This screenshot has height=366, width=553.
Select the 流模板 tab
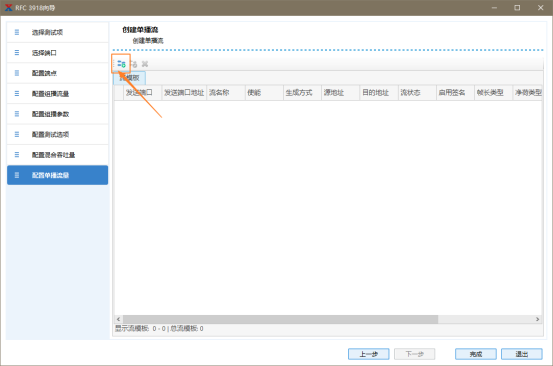coord(129,78)
